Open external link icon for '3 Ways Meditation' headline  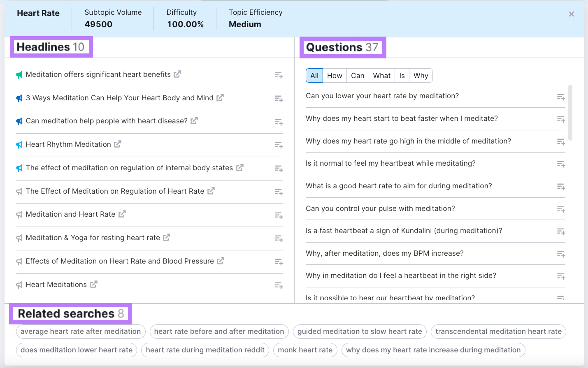click(x=220, y=98)
